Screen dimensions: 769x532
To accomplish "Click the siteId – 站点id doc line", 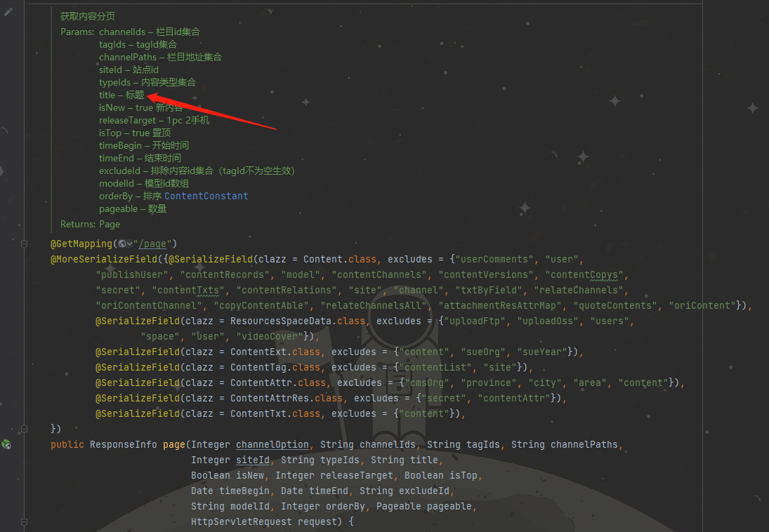I will [129, 69].
